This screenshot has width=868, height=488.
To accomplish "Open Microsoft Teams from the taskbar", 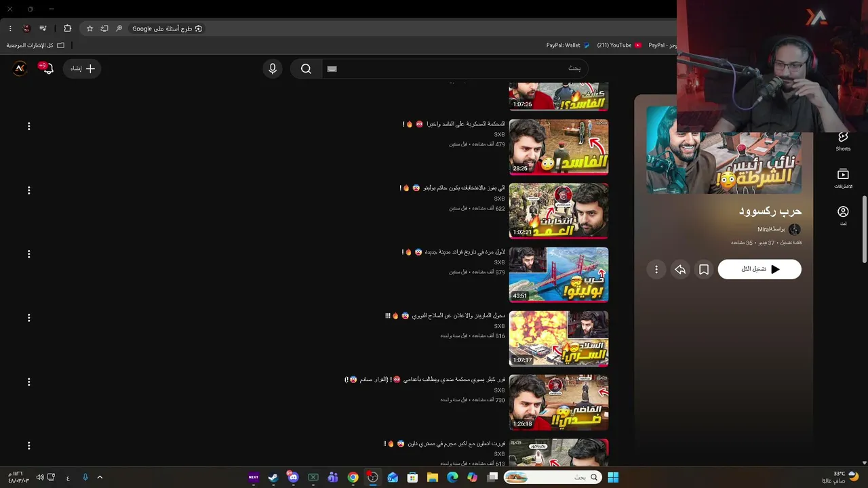I will pos(333,478).
